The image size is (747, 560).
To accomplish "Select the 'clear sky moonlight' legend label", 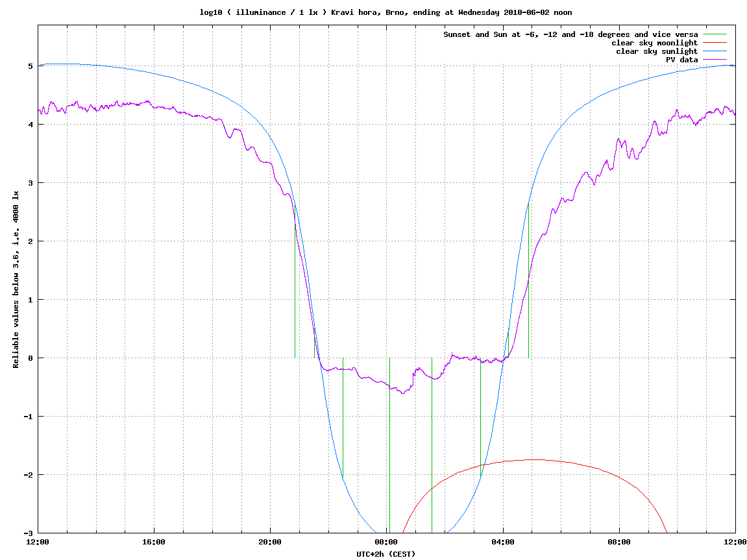I will tap(655, 43).
